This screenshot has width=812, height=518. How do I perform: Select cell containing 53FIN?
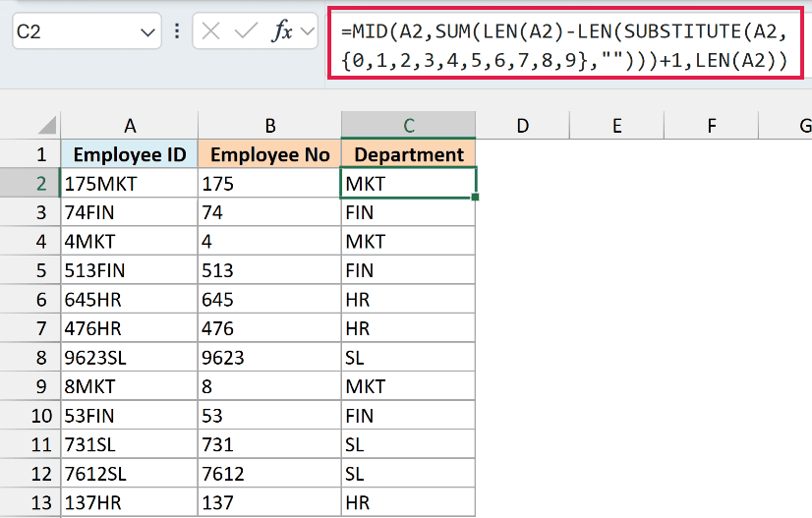point(130,416)
